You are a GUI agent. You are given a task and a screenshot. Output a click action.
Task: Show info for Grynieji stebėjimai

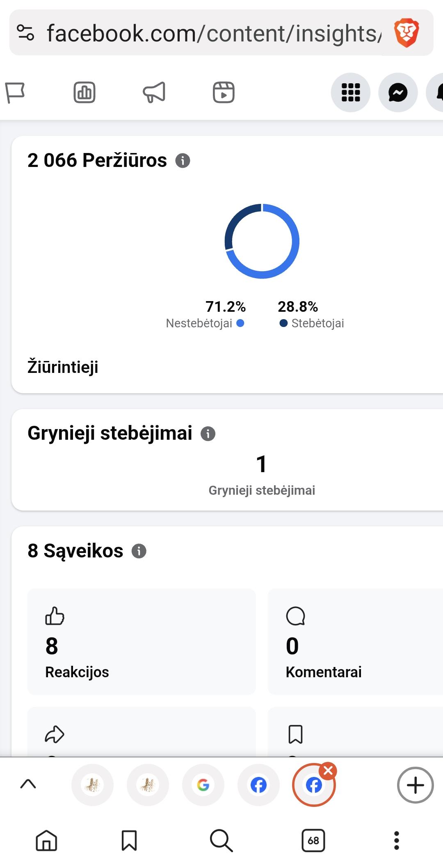click(208, 434)
